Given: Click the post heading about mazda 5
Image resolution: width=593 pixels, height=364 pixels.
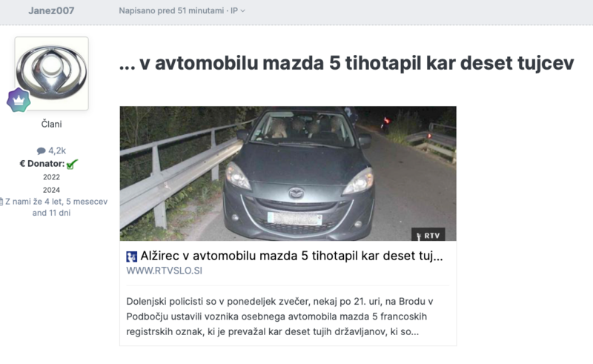Looking at the screenshot, I should [346, 63].
